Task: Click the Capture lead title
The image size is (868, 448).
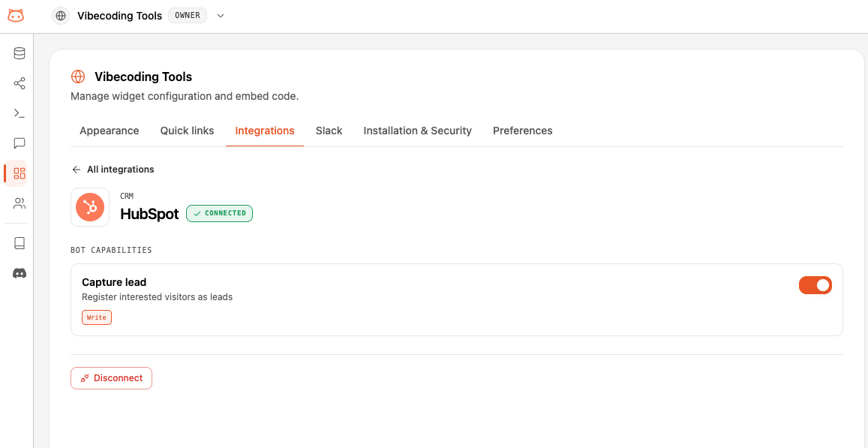Action: pyautogui.click(x=114, y=283)
